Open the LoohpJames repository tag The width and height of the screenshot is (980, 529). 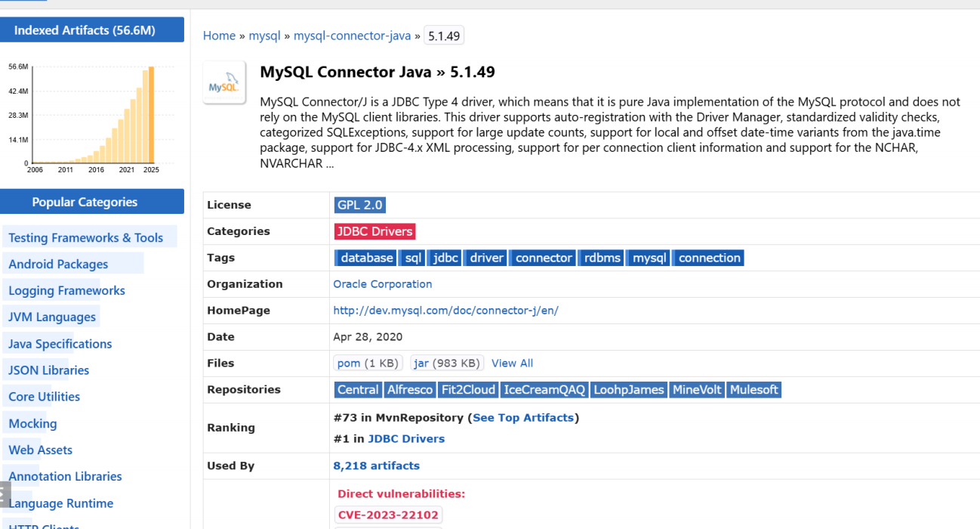click(629, 390)
